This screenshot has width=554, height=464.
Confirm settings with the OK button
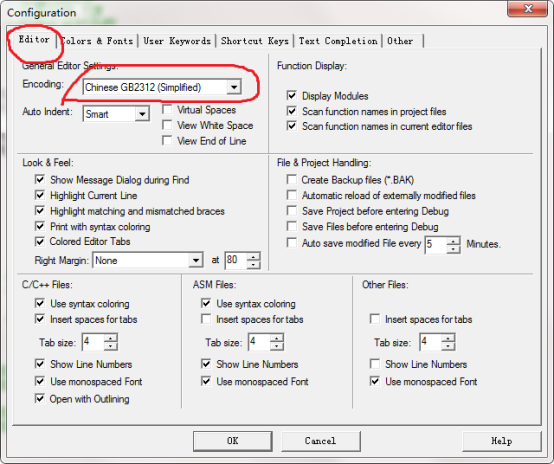tap(232, 441)
